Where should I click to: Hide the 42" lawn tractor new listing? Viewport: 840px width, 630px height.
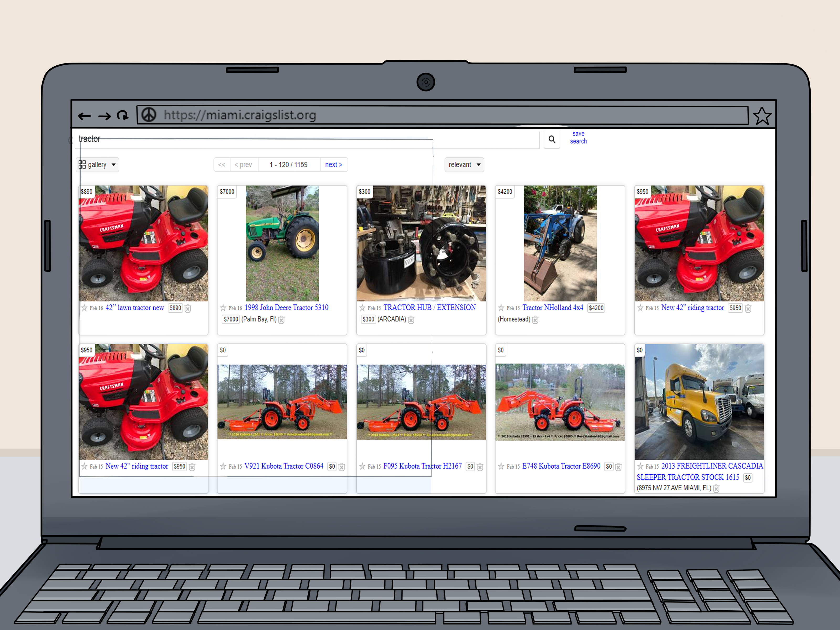[188, 308]
